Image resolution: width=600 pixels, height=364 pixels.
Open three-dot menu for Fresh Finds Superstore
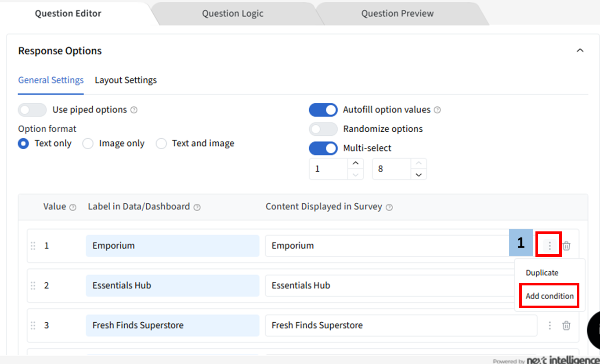[x=549, y=325]
